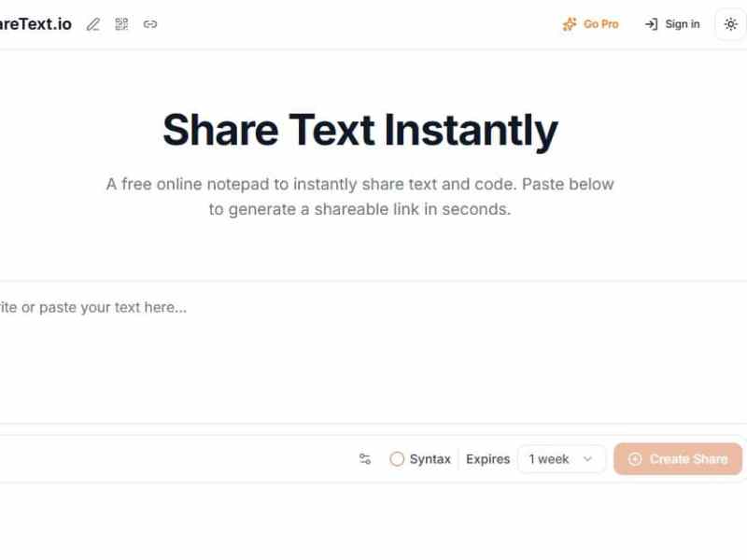The image size is (747, 560).
Task: Select the pencil edit icon in the header
Action: click(92, 24)
